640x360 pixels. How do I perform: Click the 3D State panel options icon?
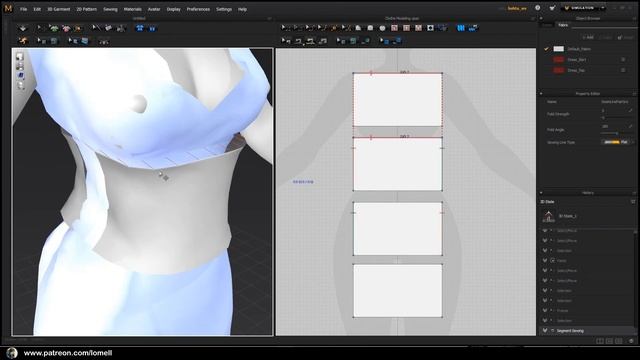[x=633, y=202]
